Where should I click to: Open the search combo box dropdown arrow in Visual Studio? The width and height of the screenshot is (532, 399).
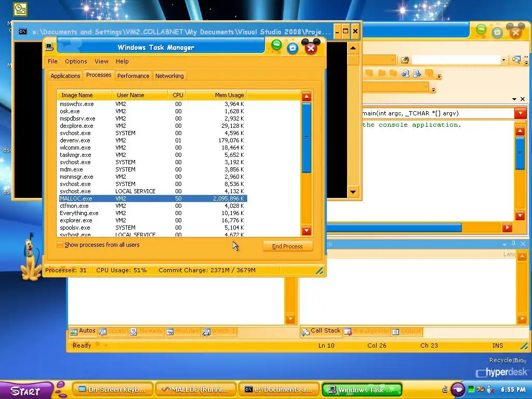pyautogui.click(x=503, y=60)
